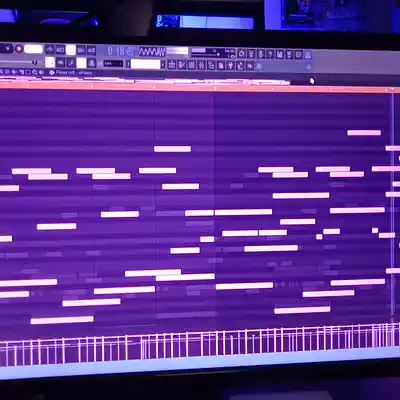Click the eighth icon in the view shortcut row
400x400 pixels.
coord(240,65)
